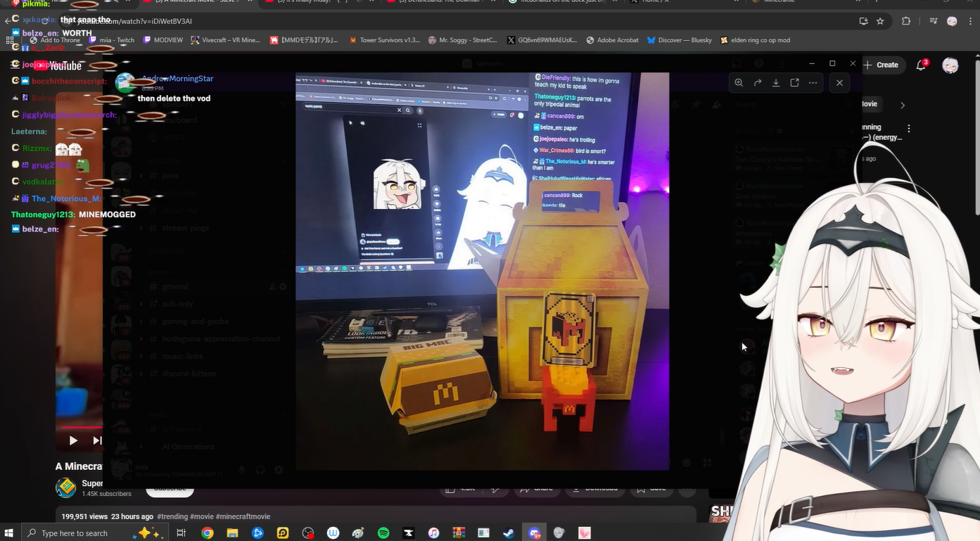
Task: Open the three-dot menu beside the sidebar video
Action: (909, 129)
